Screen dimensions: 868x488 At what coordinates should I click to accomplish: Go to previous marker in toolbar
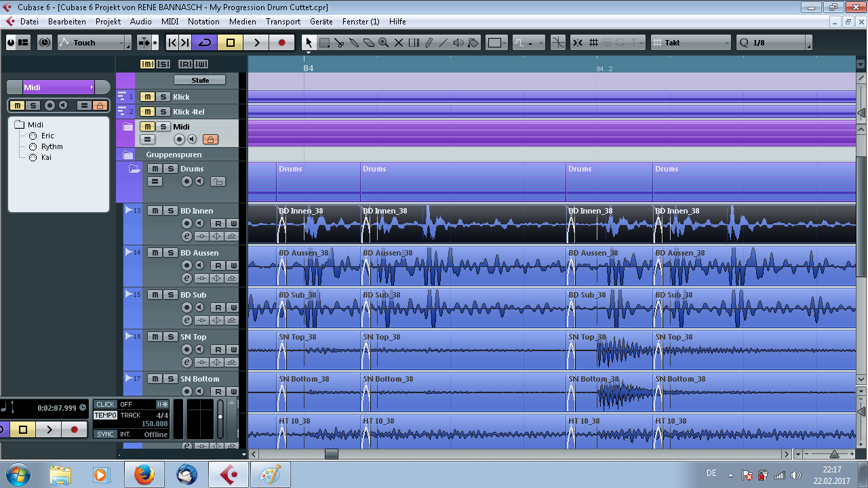tap(172, 43)
